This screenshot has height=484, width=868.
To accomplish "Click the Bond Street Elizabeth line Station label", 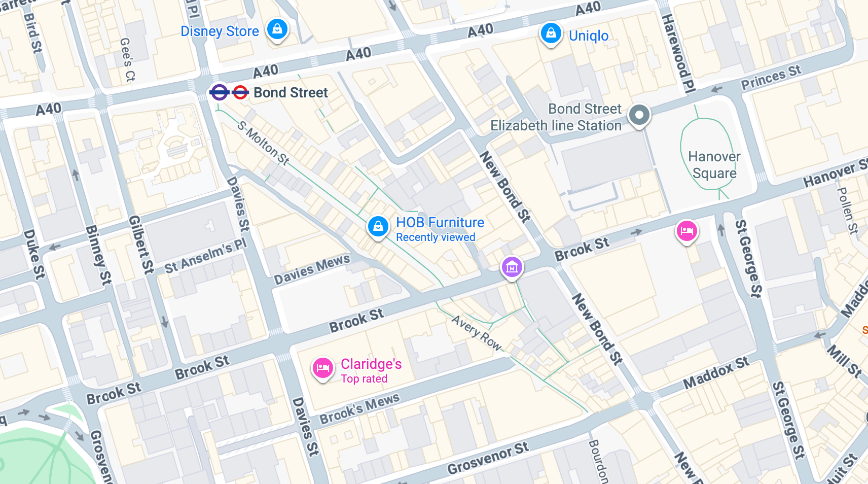I will coord(556,117).
